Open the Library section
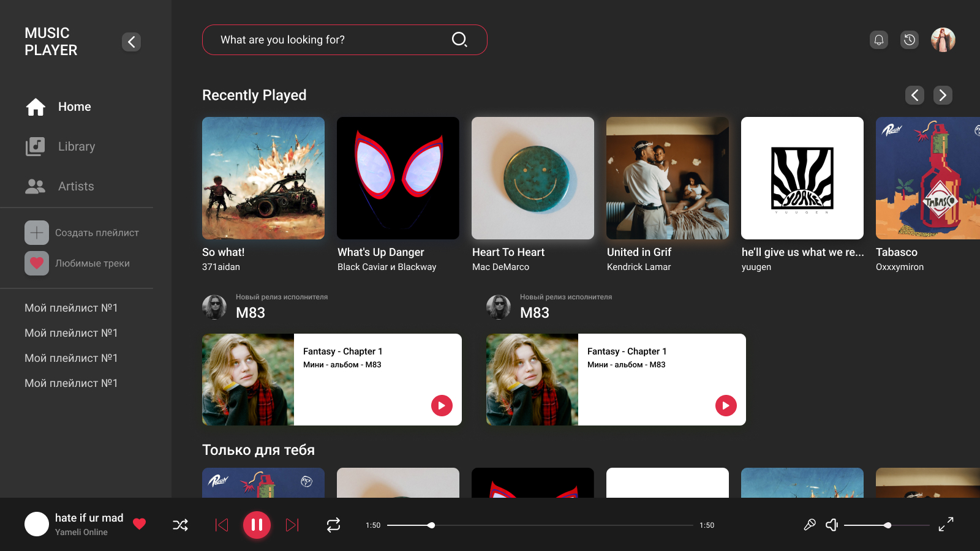This screenshot has width=980, height=551. (60, 146)
